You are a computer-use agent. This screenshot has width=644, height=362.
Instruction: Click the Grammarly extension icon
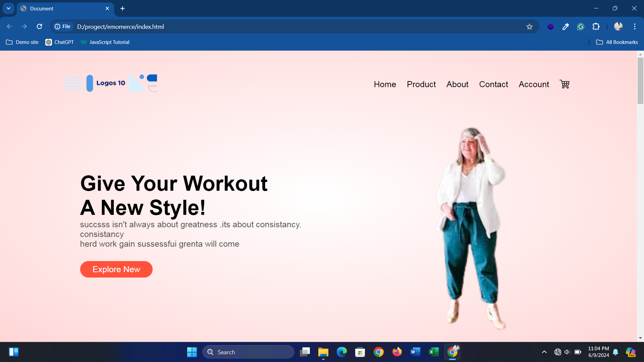[x=581, y=27]
